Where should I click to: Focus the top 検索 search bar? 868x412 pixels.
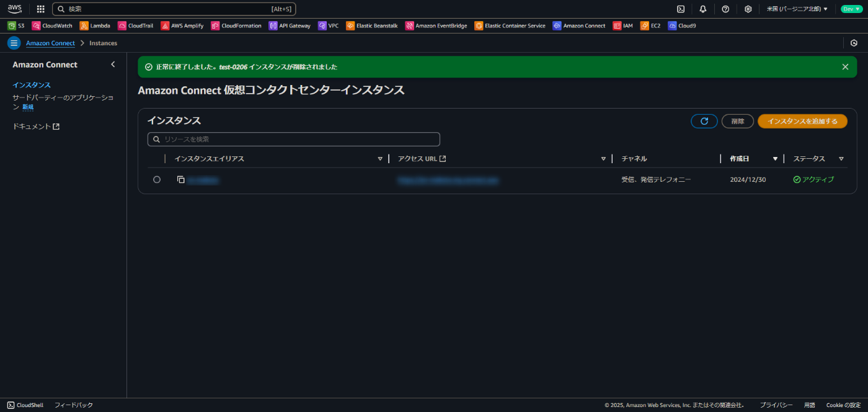pyautogui.click(x=174, y=9)
